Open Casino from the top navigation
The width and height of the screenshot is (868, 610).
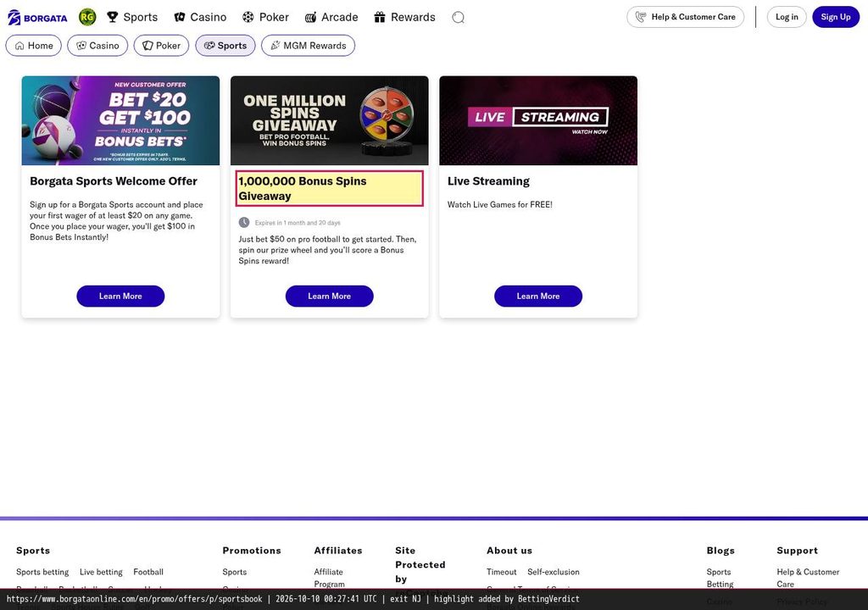200,17
